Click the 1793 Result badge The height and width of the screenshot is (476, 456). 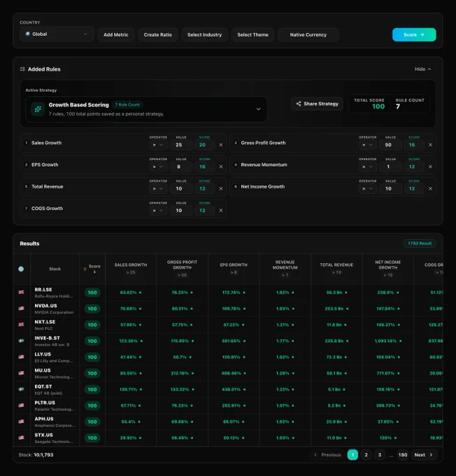[x=420, y=244]
